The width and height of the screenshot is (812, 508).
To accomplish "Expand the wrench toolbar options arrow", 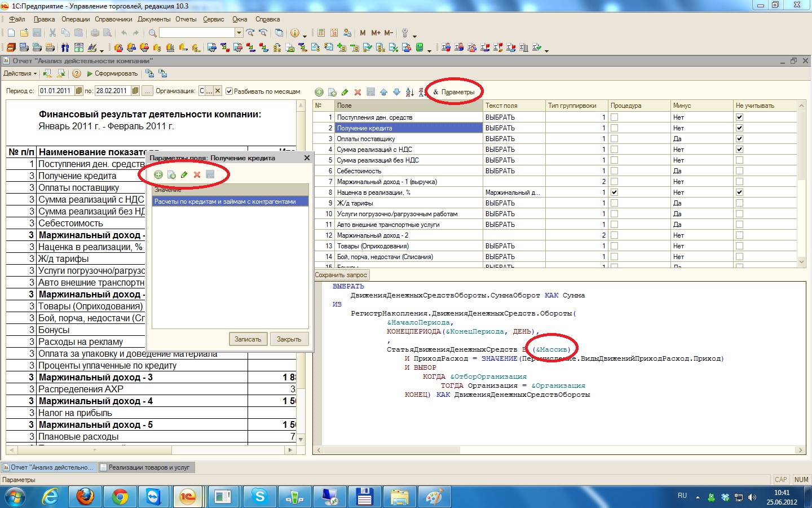I will point(414,35).
